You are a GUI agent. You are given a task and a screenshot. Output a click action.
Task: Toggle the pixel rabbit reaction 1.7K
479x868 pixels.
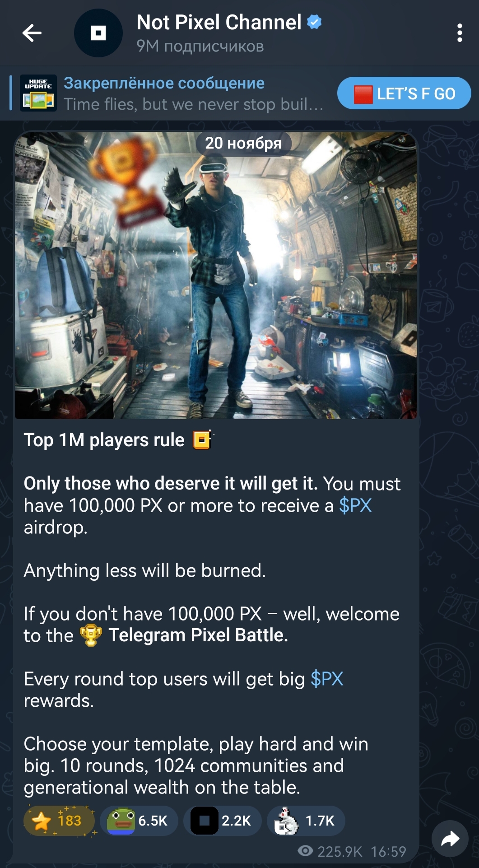pos(306,821)
